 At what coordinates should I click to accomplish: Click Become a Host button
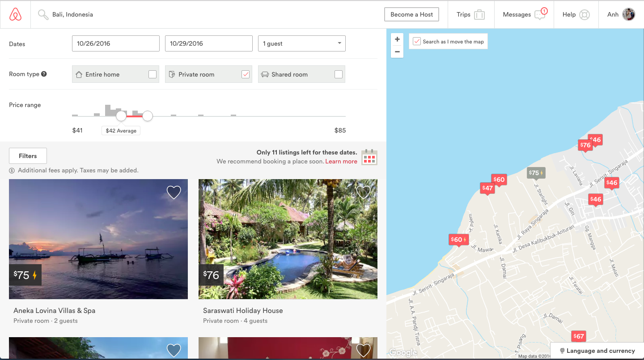(411, 14)
